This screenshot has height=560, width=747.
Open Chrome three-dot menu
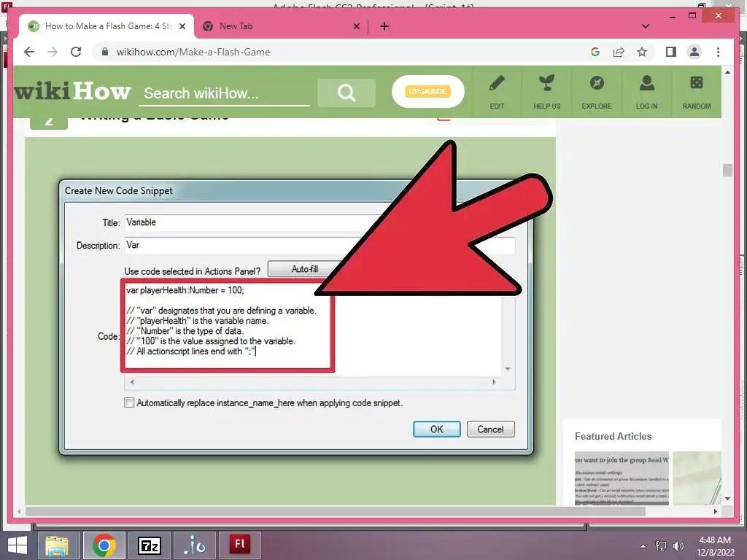[718, 52]
